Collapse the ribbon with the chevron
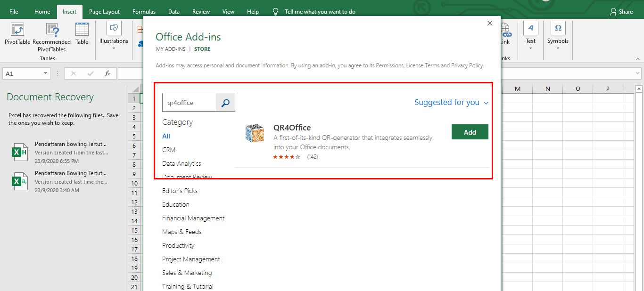 tap(638, 59)
